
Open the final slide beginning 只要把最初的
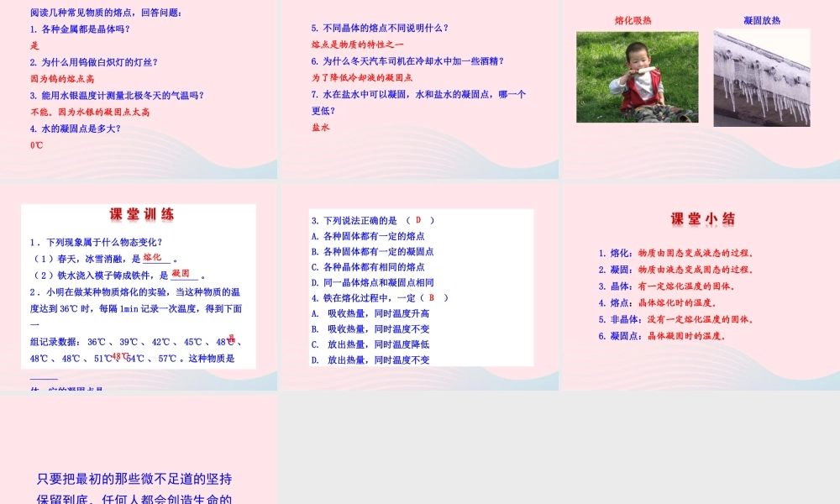click(x=139, y=449)
